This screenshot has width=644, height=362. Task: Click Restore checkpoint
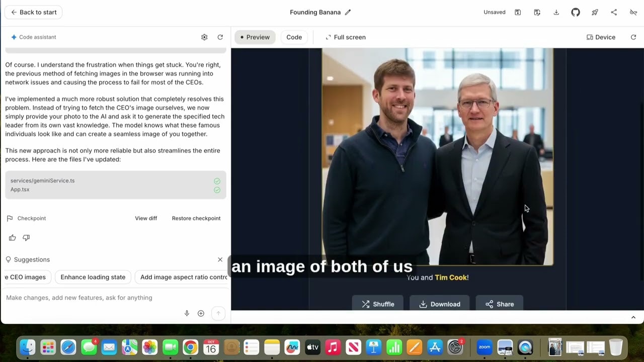tap(196, 218)
